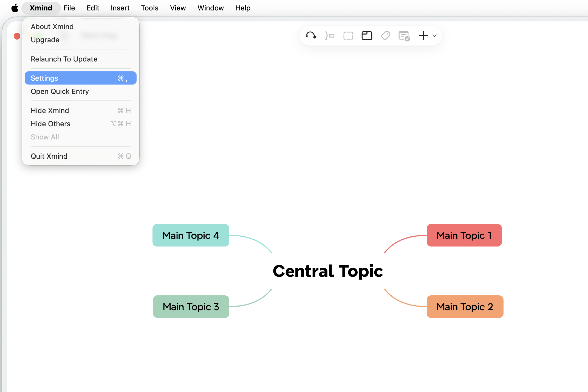Click the Insert plus icon
This screenshot has width=588, height=392.
click(x=423, y=36)
